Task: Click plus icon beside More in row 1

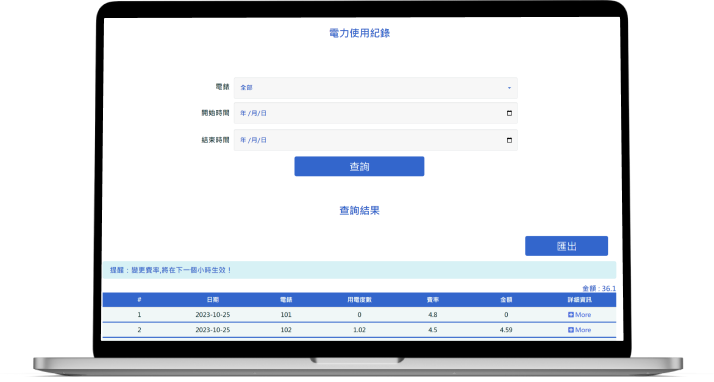Action: [x=571, y=315]
